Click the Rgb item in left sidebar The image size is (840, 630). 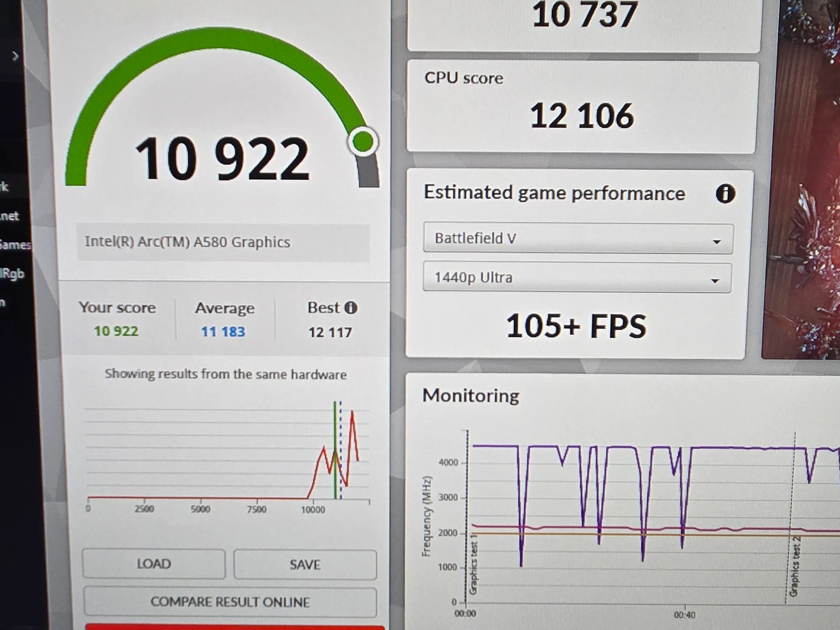point(12,274)
